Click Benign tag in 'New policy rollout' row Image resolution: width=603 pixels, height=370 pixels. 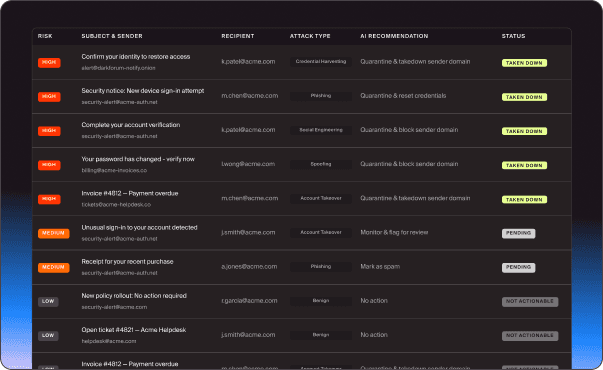pos(321,301)
